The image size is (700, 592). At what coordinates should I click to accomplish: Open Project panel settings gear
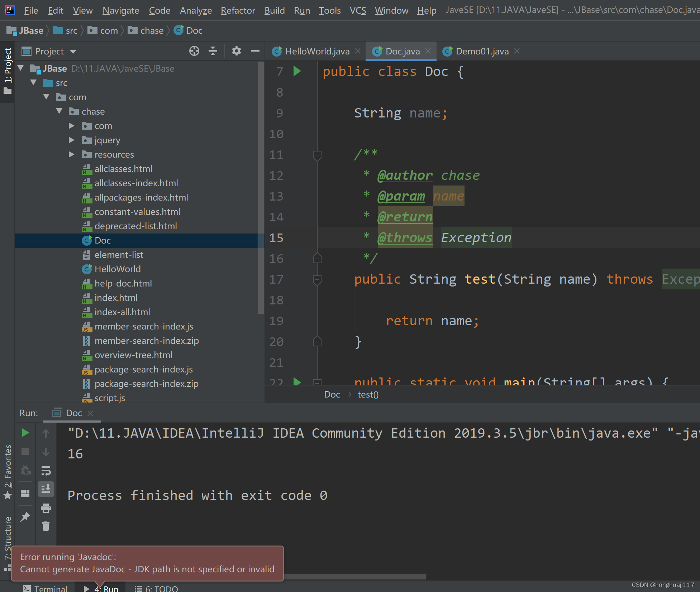pyautogui.click(x=236, y=51)
